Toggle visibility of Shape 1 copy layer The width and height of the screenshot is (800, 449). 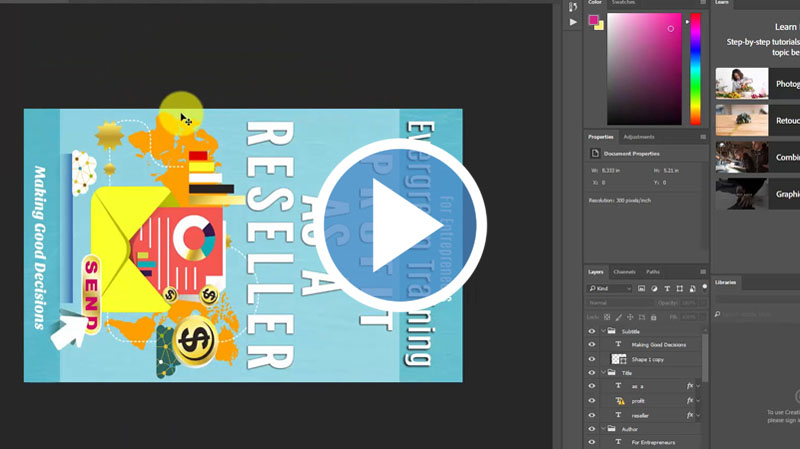[x=591, y=359]
